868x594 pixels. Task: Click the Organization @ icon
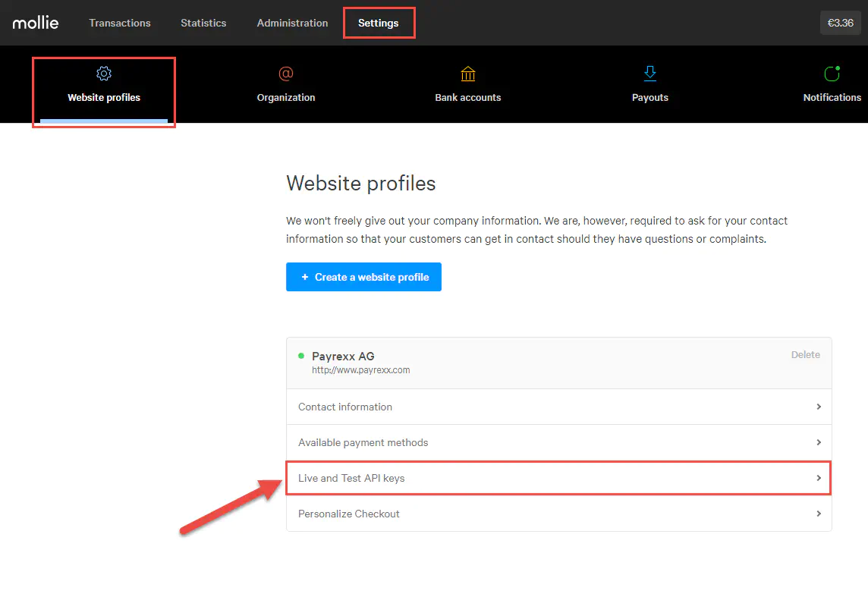tap(286, 74)
